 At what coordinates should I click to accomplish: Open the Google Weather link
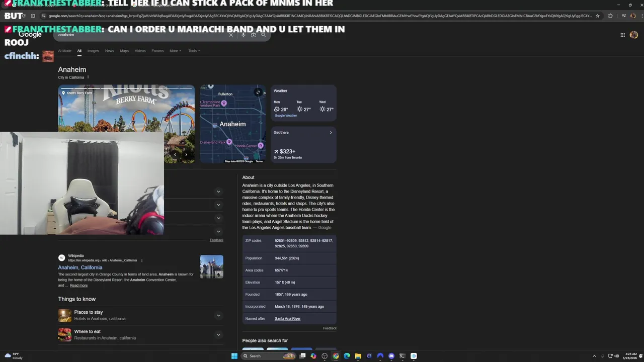tap(286, 116)
